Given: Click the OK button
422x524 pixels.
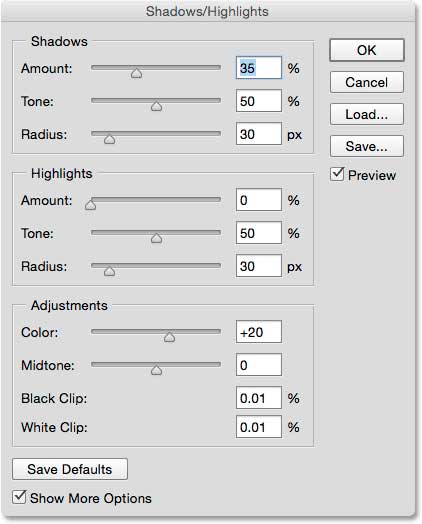Looking at the screenshot, I should click(x=367, y=50).
